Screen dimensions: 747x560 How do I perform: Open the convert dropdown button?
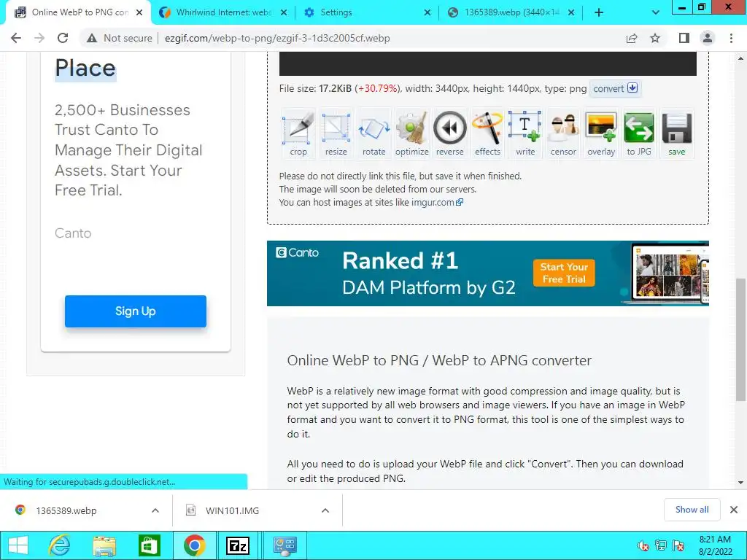[x=615, y=88]
